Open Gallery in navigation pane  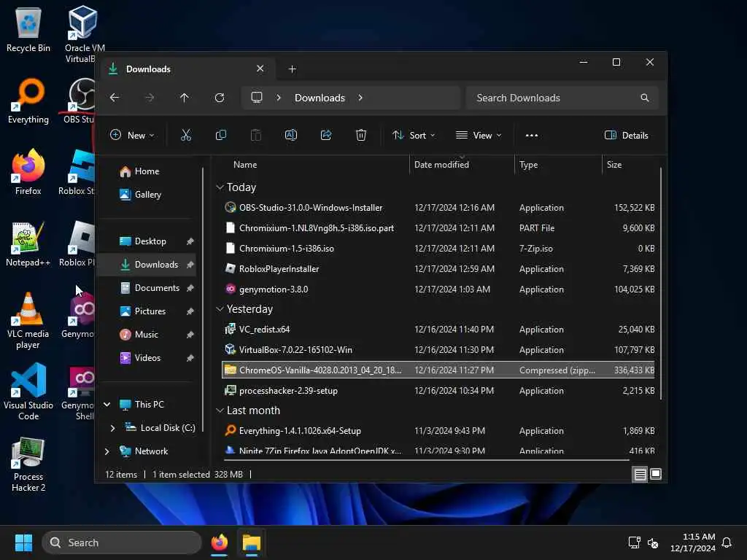click(x=147, y=195)
